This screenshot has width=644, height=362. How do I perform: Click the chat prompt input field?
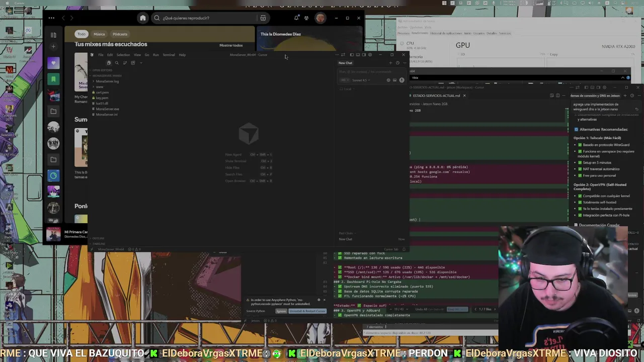(371, 72)
